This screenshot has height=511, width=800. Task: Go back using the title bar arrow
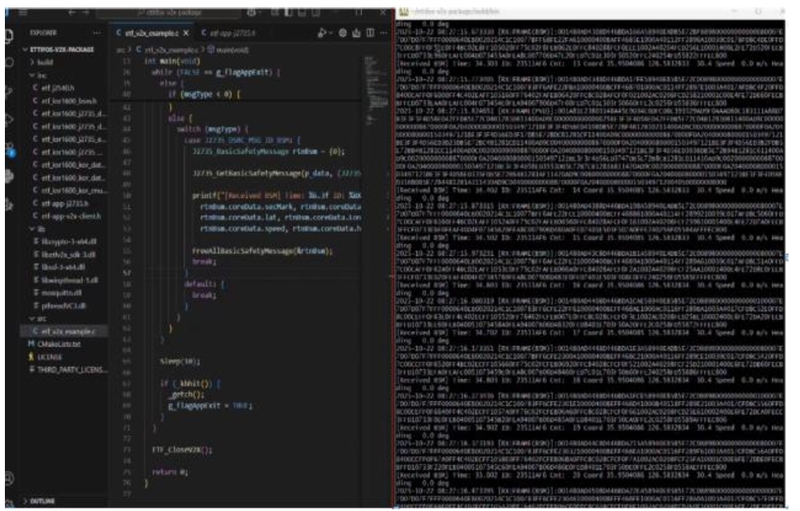click(71, 12)
